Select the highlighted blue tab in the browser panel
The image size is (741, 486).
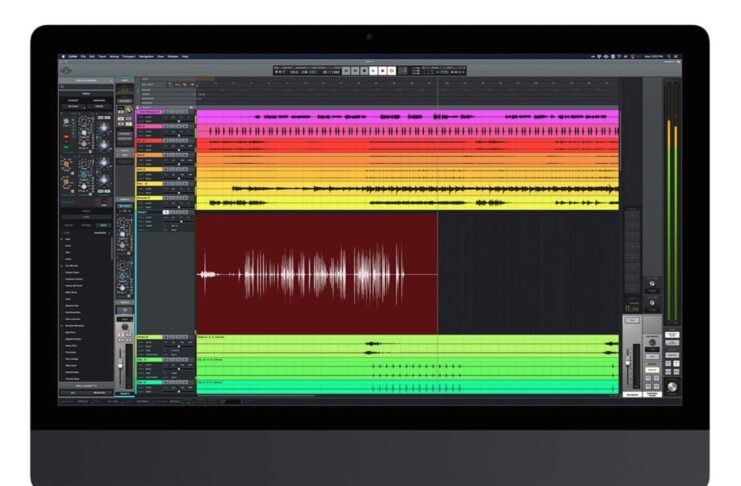pyautogui.click(x=102, y=225)
